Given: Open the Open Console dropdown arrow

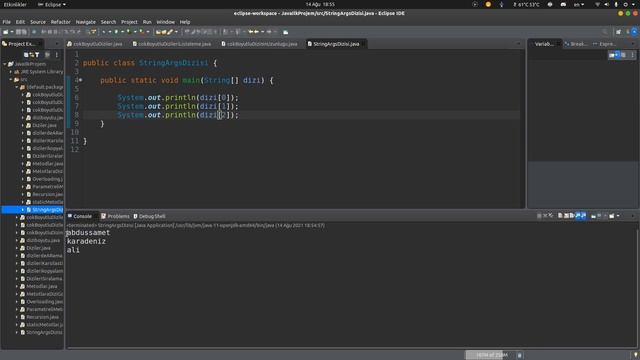Looking at the screenshot, I should pyautogui.click(x=618, y=216).
